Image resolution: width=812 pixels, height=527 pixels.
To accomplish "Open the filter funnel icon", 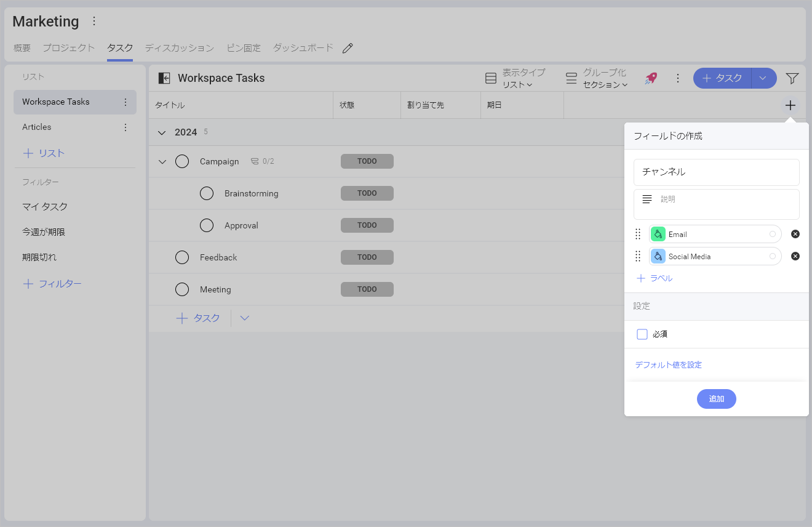I will pos(792,78).
